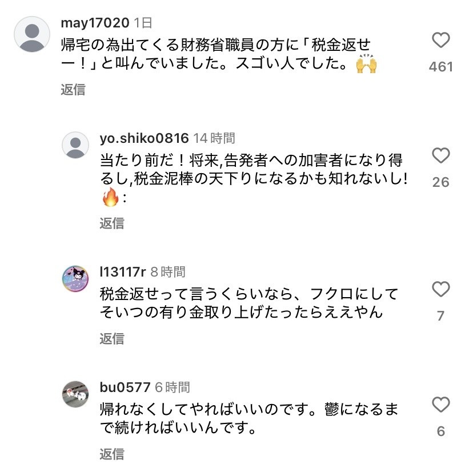
Task: Go to bu0577's profile from username
Action: pyautogui.click(x=125, y=387)
